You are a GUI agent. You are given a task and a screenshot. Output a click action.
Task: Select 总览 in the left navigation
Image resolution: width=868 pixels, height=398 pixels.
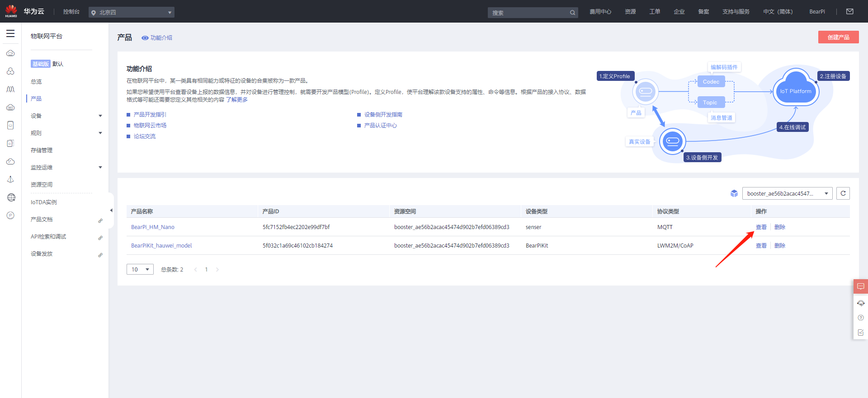pyautogui.click(x=36, y=82)
